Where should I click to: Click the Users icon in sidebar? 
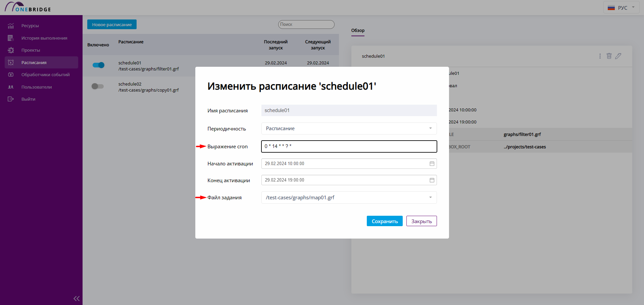point(11,87)
